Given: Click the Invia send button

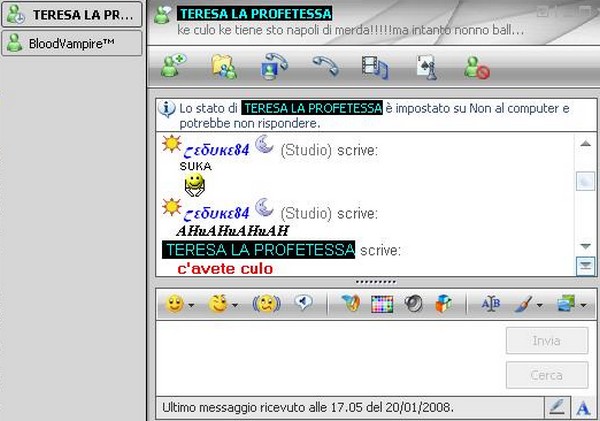Looking at the screenshot, I should click(x=547, y=340).
